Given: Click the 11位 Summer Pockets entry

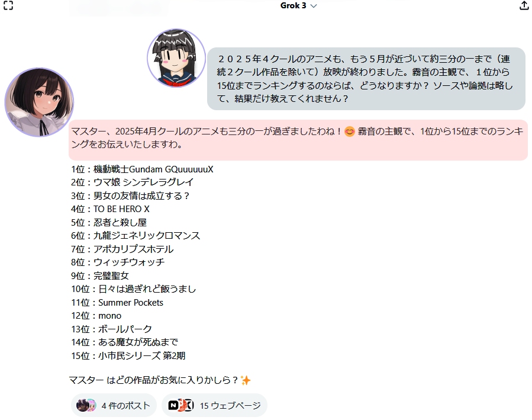Looking at the screenshot, I should tap(117, 302).
